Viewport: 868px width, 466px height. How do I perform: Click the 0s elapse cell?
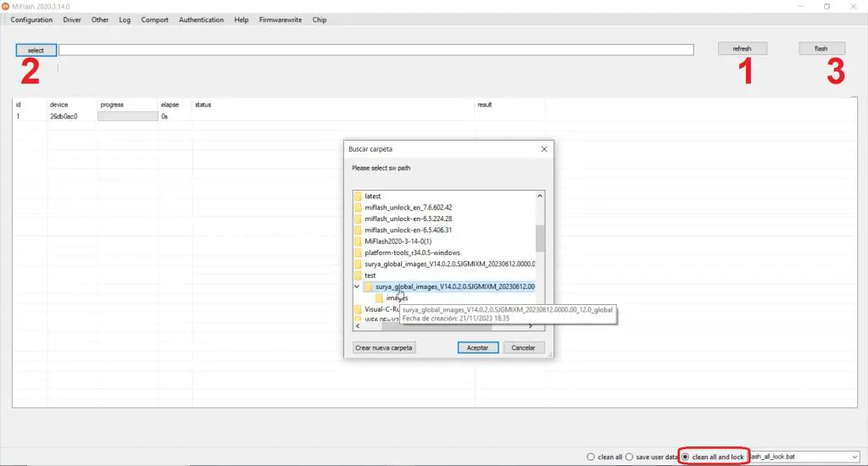164,116
